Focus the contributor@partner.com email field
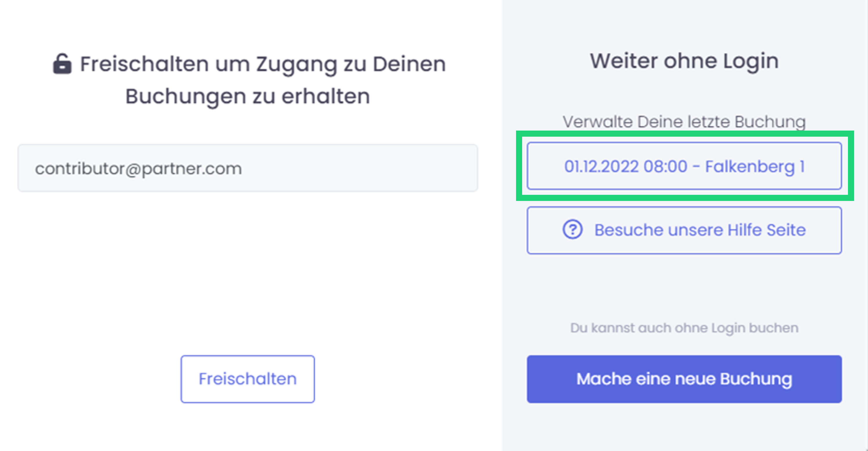The image size is (868, 451). (247, 168)
